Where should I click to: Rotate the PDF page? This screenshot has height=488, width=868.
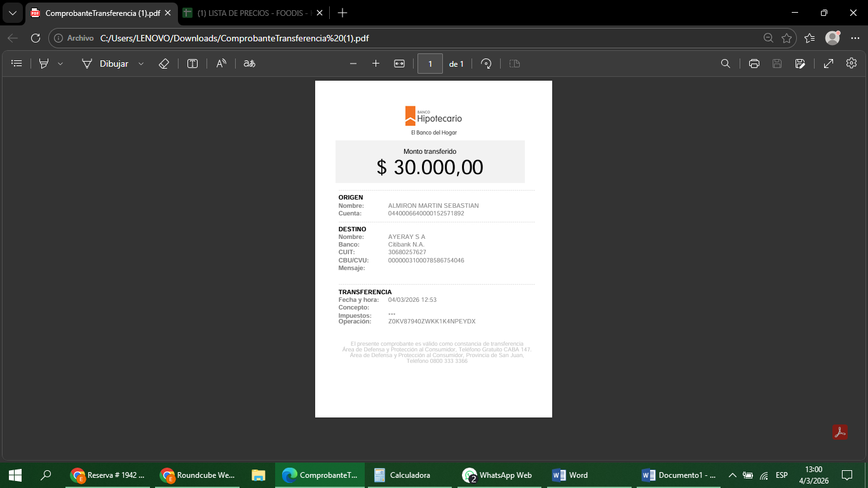[486, 64]
